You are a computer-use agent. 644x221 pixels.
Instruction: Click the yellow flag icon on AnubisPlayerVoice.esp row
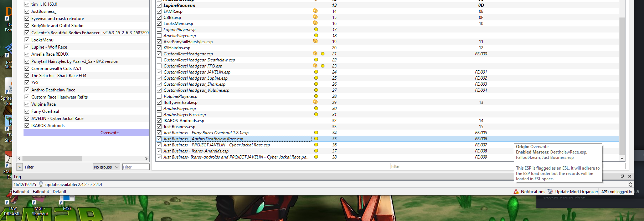(x=316, y=114)
